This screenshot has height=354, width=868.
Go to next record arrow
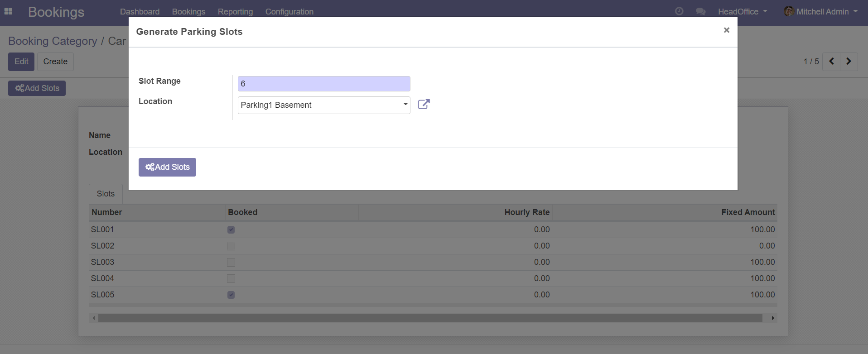[849, 62]
